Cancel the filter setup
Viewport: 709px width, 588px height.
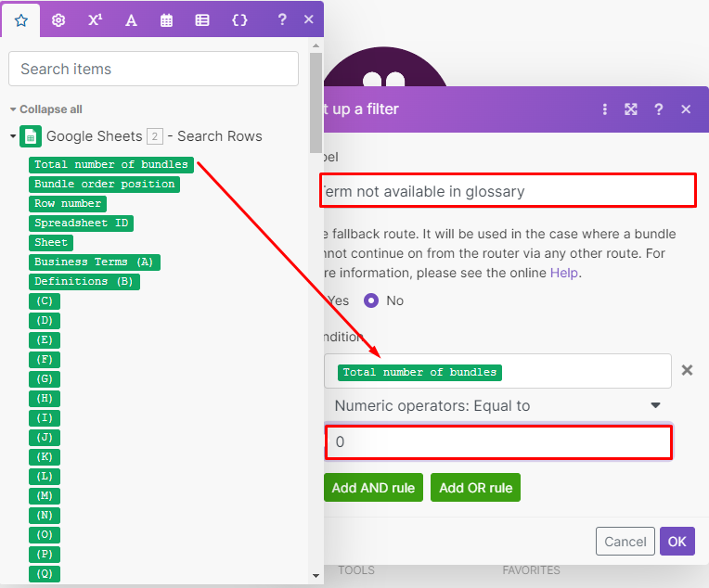point(625,541)
